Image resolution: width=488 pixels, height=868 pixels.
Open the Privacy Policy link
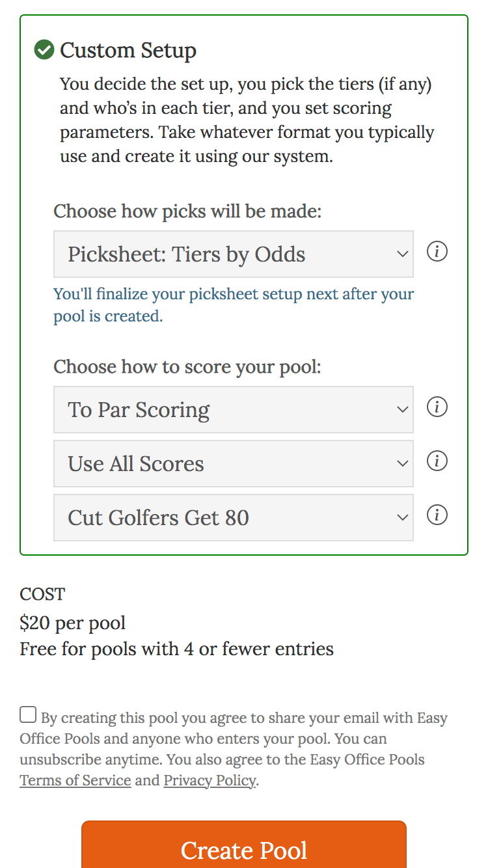209,780
